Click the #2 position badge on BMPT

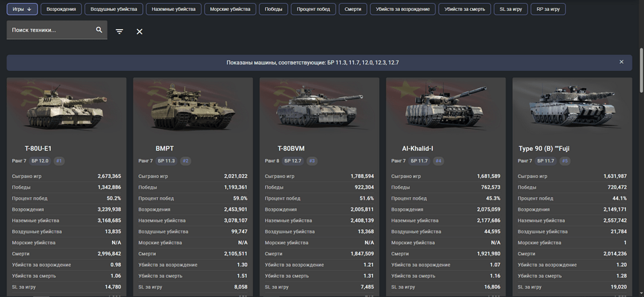tap(185, 161)
